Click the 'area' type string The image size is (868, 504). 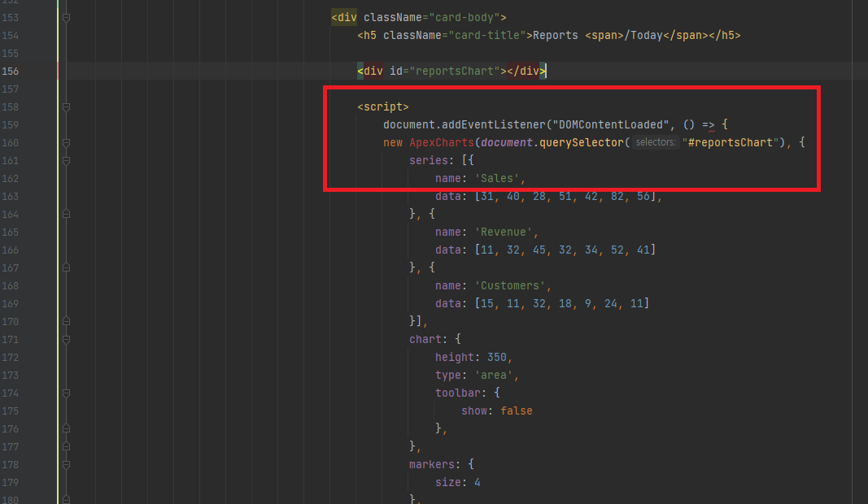494,375
